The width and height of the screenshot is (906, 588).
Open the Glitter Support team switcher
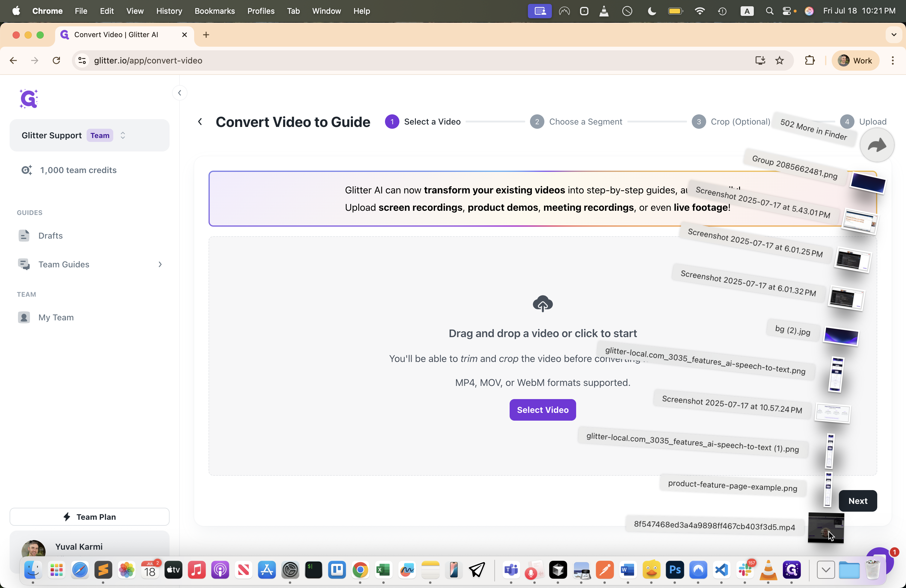tap(90, 135)
